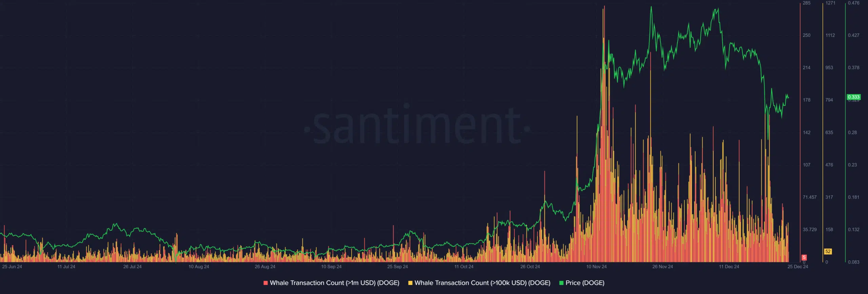Click the 0.427 price axis label

pos(854,35)
